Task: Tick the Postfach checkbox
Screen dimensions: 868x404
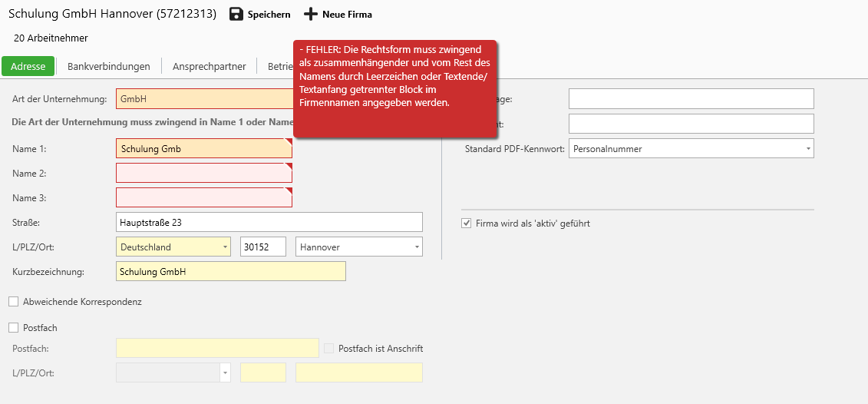Action: tap(13, 328)
